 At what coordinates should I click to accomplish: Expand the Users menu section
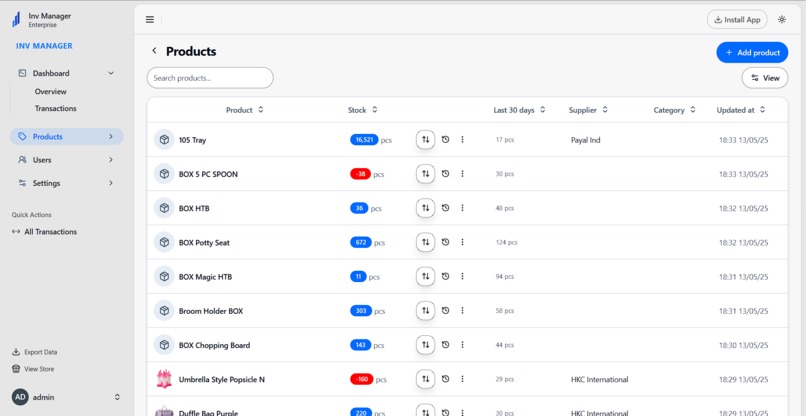[x=66, y=160]
